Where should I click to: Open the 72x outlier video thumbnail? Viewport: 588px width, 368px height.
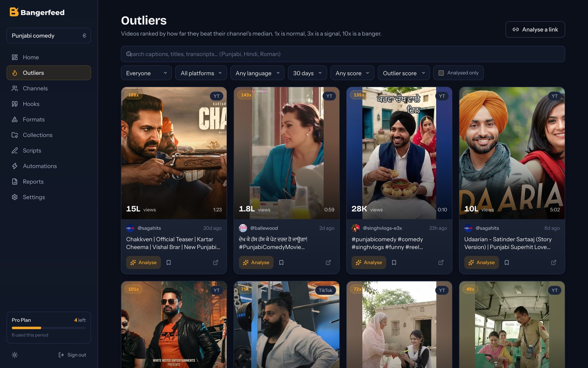tap(399, 325)
